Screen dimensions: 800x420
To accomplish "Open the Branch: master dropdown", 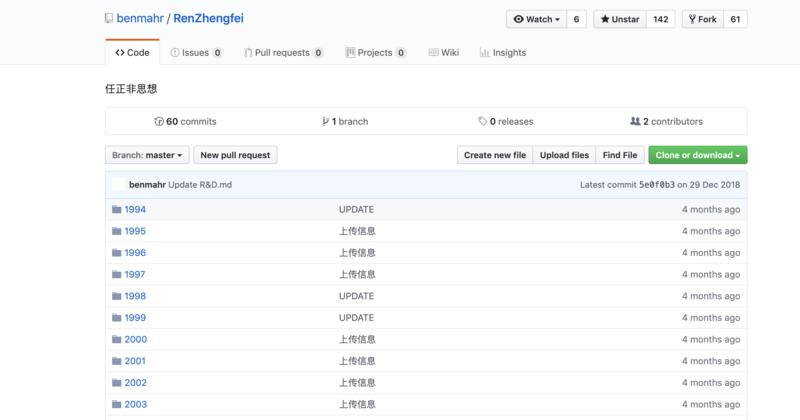I will [x=147, y=155].
